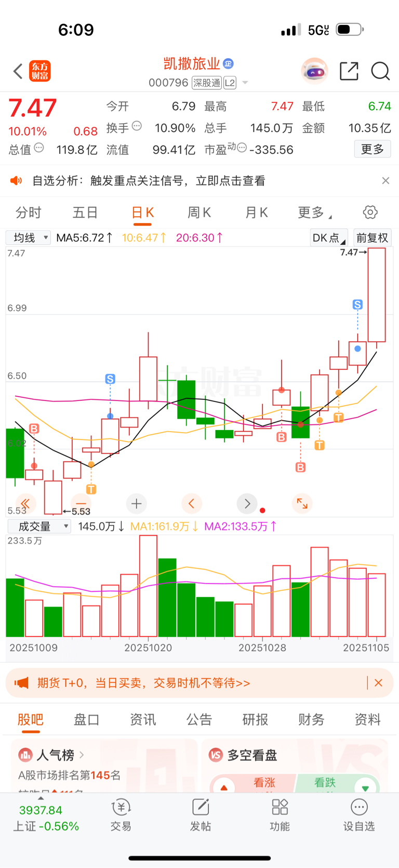Zoom in chart with plus icon

pos(136,503)
